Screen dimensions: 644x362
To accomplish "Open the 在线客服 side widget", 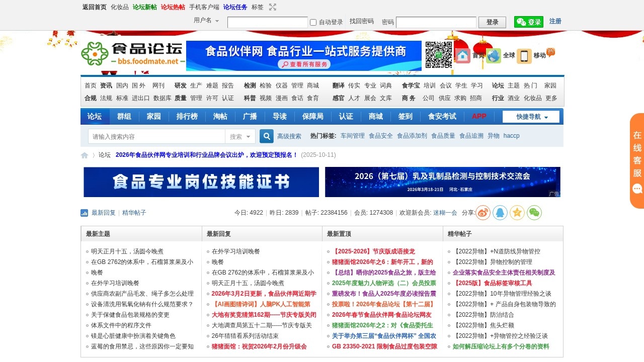I will pos(637,161).
